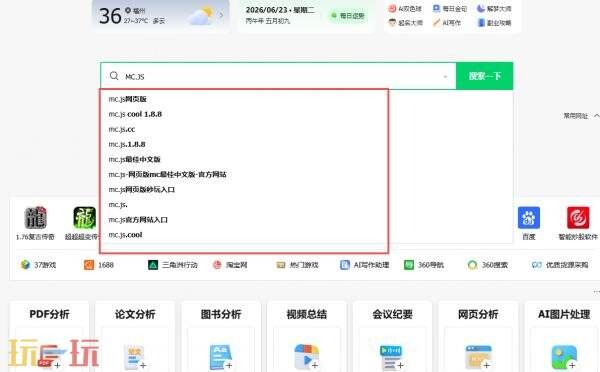Open the 1.76复古传奇 game icon
Viewport: 600px width, 372px height.
click(x=36, y=217)
